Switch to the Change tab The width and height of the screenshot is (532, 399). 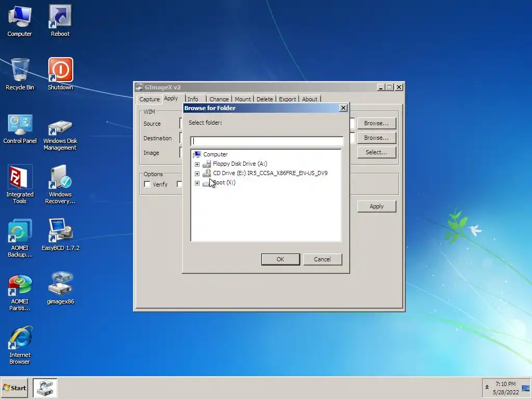tap(219, 99)
